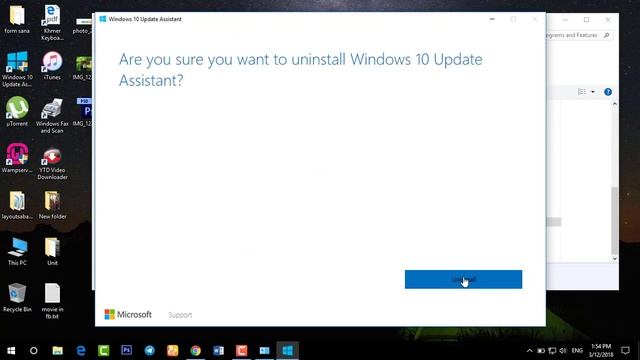Viewport: 640px width, 360px height.
Task: Click the blue help icon in Programs and Features
Action: coord(608,92)
